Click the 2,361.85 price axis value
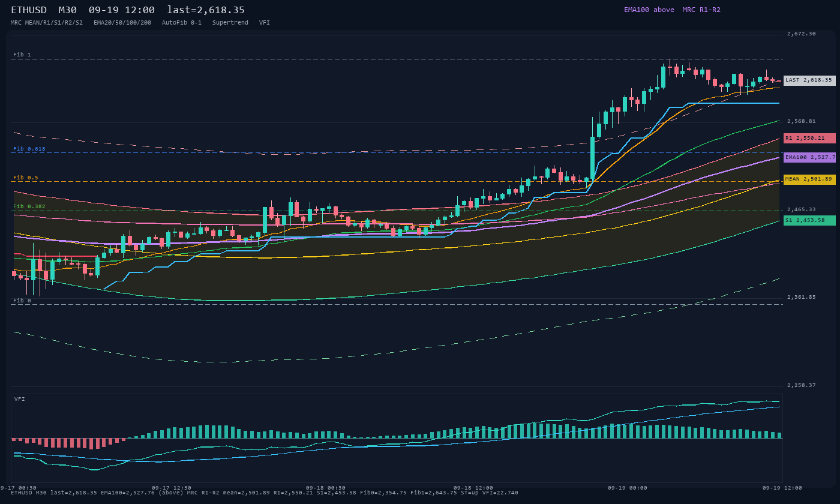This screenshot has height=504, width=840. pyautogui.click(x=802, y=297)
